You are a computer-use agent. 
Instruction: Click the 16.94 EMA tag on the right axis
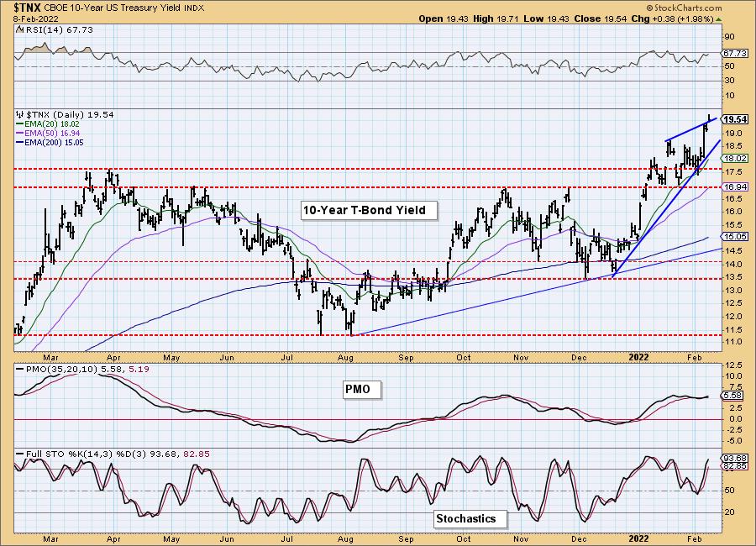[735, 186]
